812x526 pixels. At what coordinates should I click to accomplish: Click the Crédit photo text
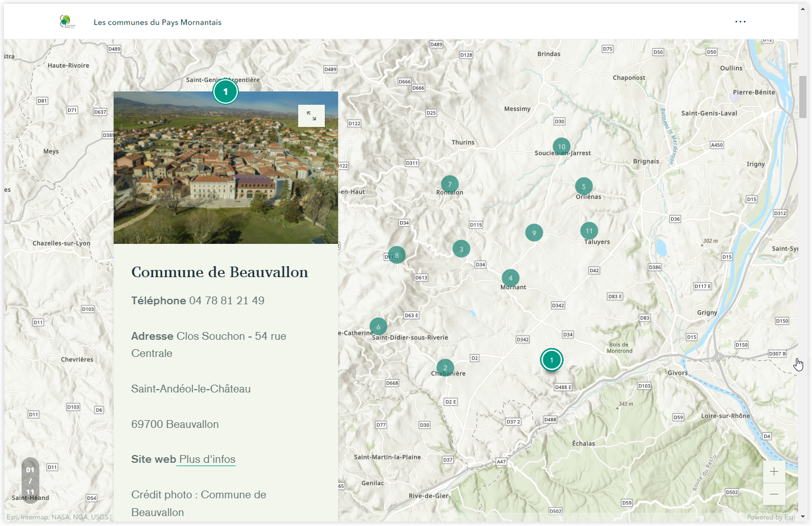tap(198, 503)
